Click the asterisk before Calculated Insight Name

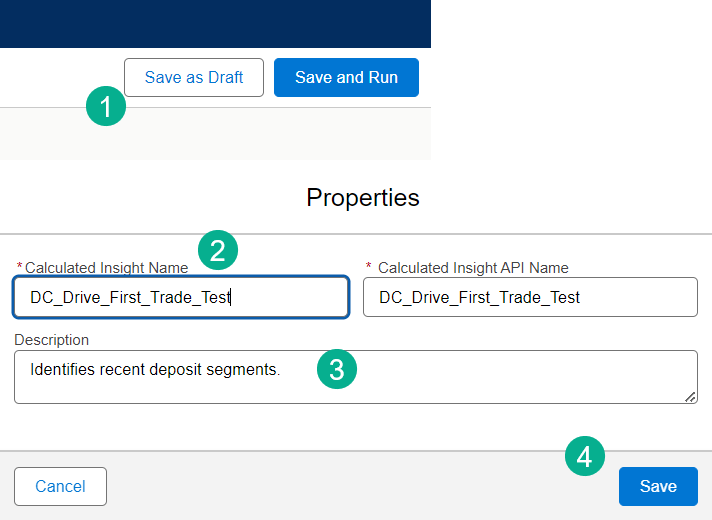click(19, 267)
